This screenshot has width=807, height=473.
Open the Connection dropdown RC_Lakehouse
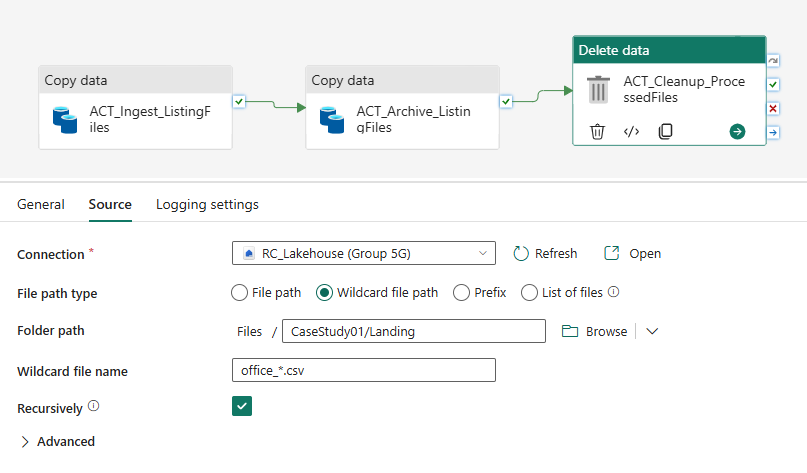pos(364,253)
